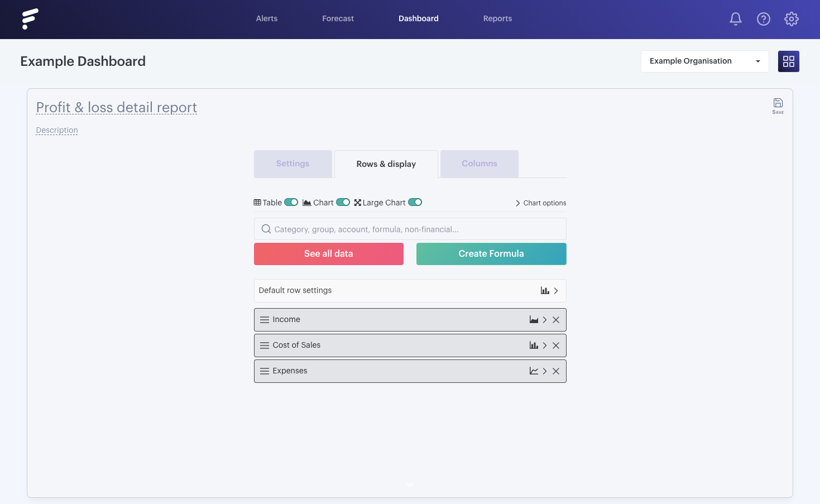Image resolution: width=820 pixels, height=504 pixels.
Task: Click the line chart icon on Expenses row
Action: tap(534, 371)
